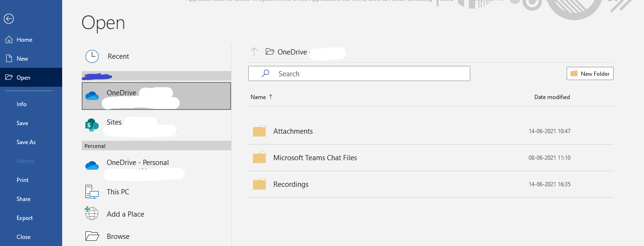
Task: Click the Recordings folder icon
Action: coord(259,184)
